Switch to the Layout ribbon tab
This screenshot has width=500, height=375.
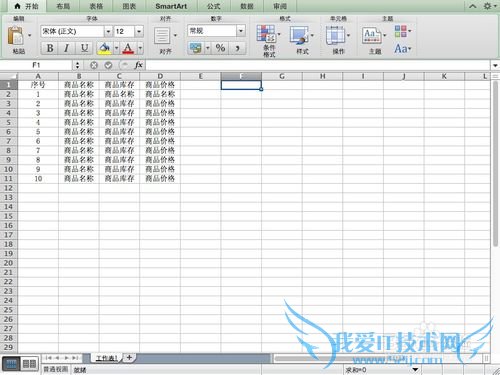coord(63,6)
